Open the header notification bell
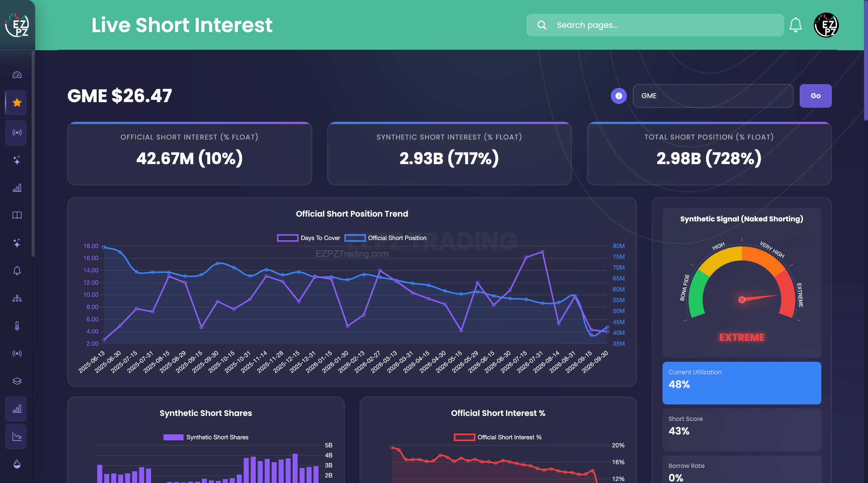Screen dimensions: 868x483 pyautogui.click(x=795, y=25)
